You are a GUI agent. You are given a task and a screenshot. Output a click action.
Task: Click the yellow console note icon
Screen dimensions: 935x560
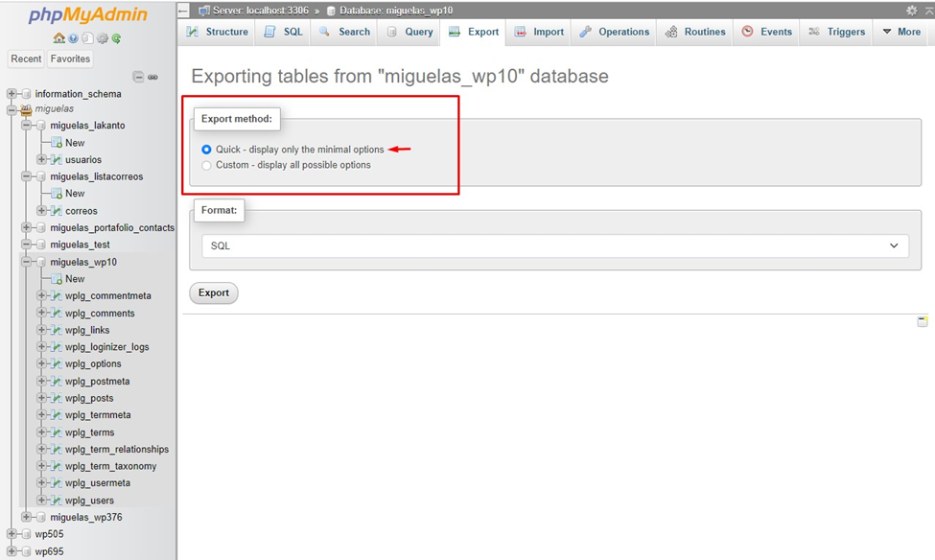[922, 321]
